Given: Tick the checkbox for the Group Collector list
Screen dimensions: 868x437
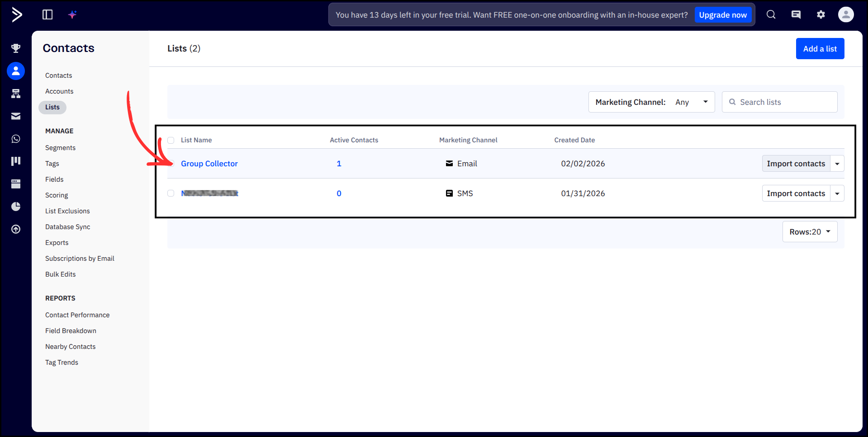Looking at the screenshot, I should 171,163.
